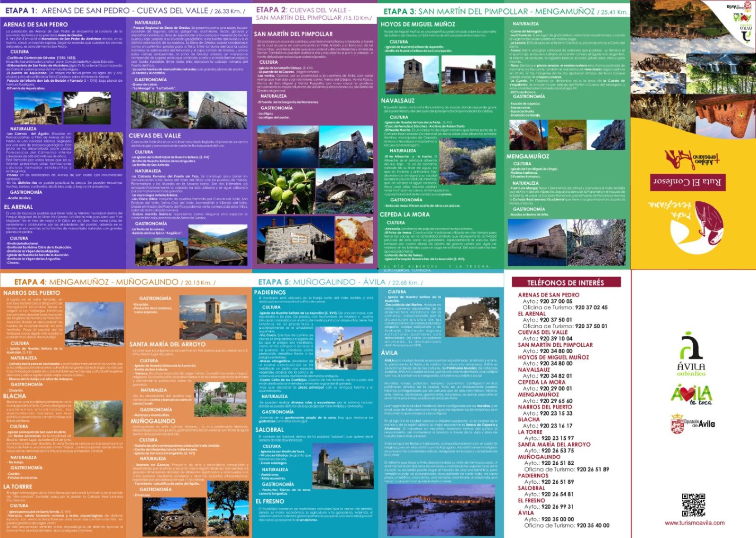
Task: Click Muñogalindo Ayto. number 920 26 51 82
Action: [558, 463]
